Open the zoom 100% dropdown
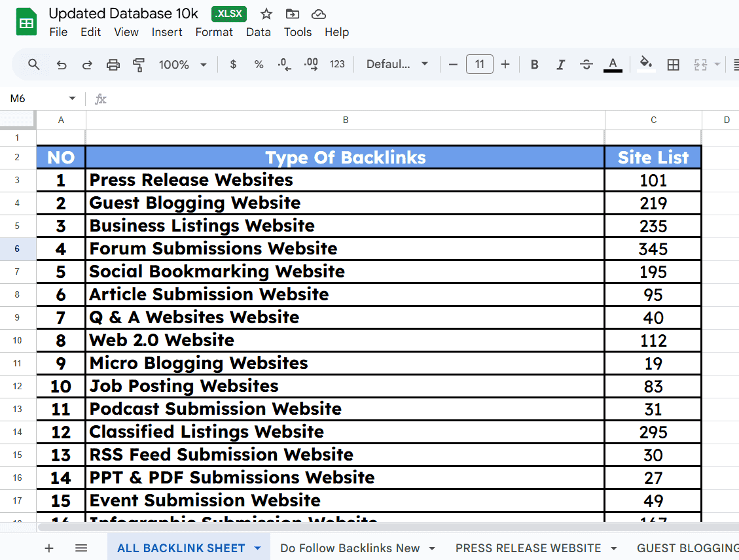 pos(183,64)
